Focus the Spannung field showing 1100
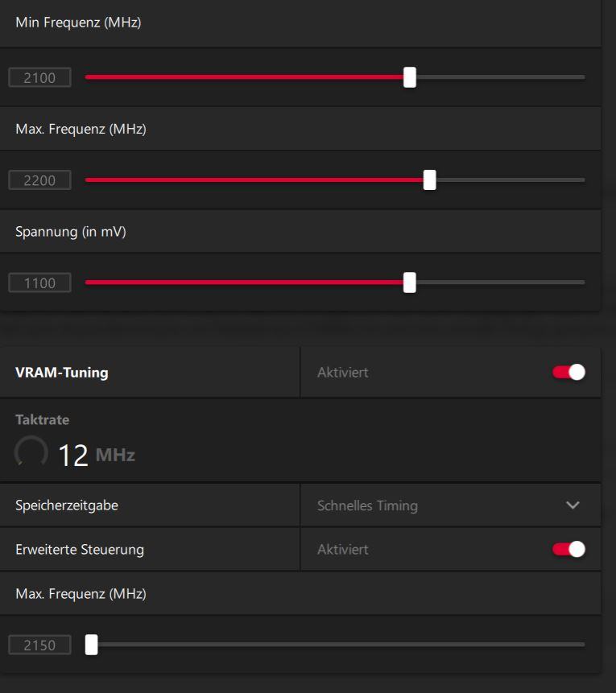Viewport: 616px width, 693px height. 39,283
